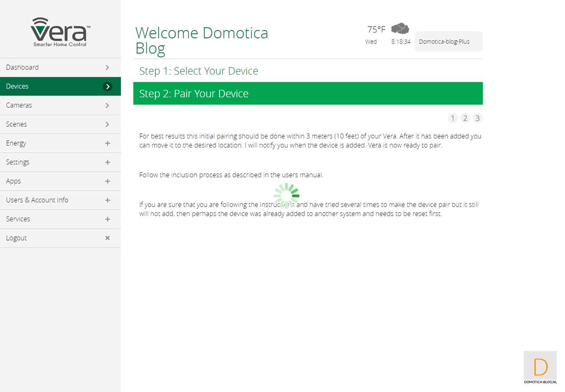Open the Services menu item

pyautogui.click(x=18, y=219)
